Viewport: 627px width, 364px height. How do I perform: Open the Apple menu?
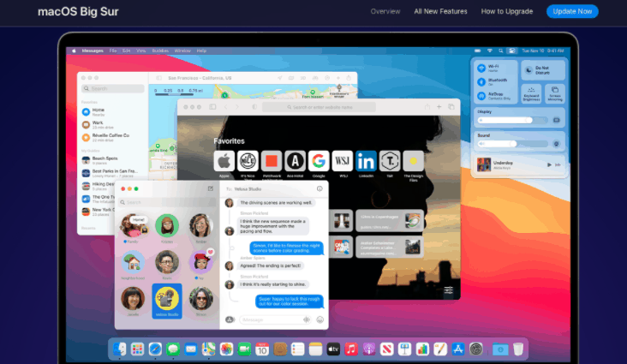click(74, 51)
